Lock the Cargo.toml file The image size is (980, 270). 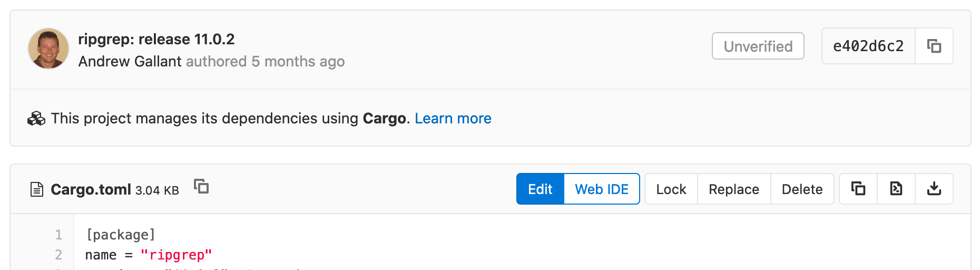click(x=671, y=189)
